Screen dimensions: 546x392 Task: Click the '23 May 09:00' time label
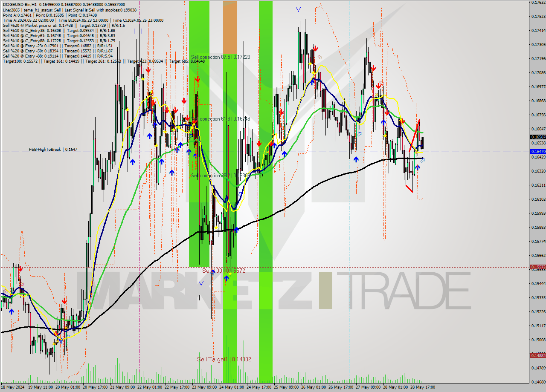point(205,387)
